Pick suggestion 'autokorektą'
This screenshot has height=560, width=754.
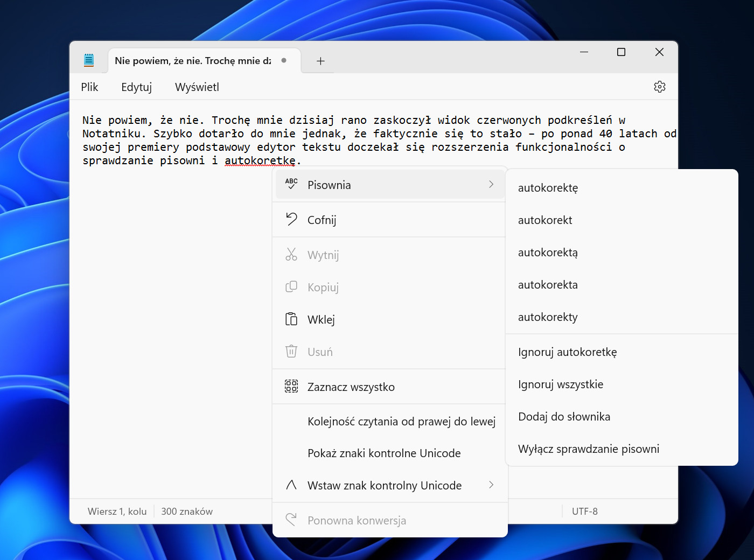point(622,253)
